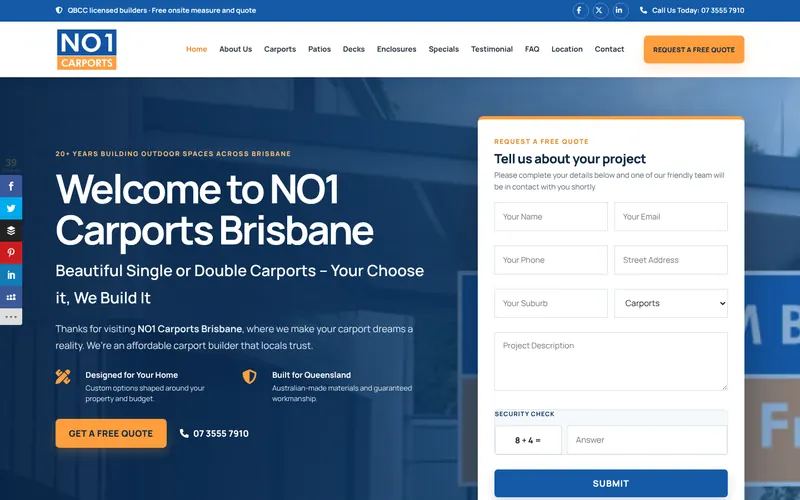Click the Request a Free Quote header button
Screen dimensions: 800x500
click(694, 49)
